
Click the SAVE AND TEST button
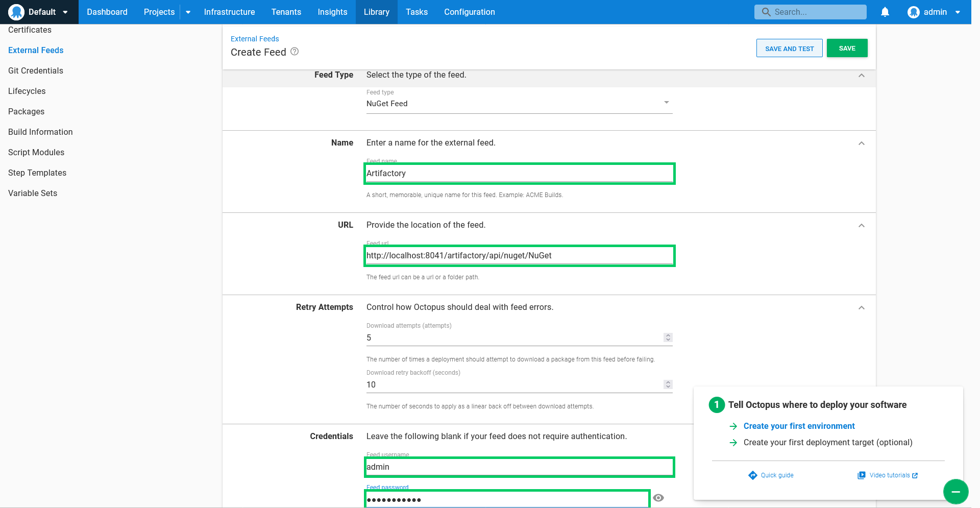pos(790,49)
